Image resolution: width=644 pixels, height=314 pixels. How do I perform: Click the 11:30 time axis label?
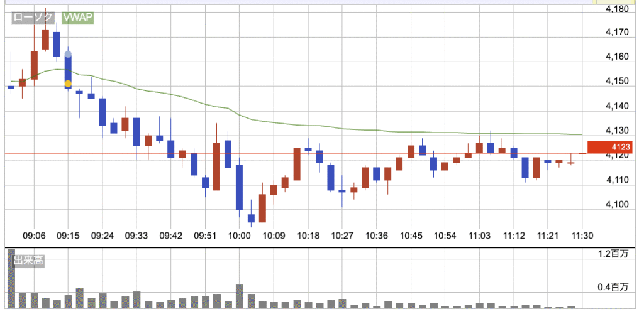click(582, 236)
